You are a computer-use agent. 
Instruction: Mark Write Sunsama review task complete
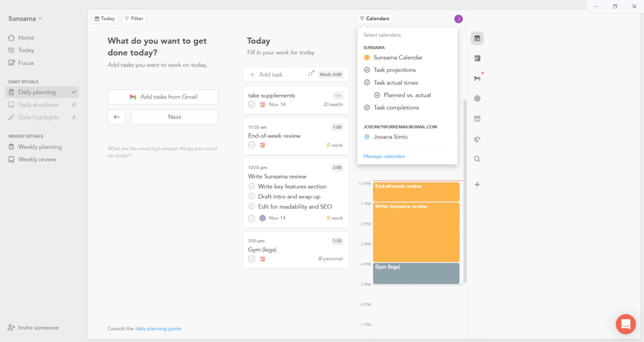pyautogui.click(x=251, y=218)
